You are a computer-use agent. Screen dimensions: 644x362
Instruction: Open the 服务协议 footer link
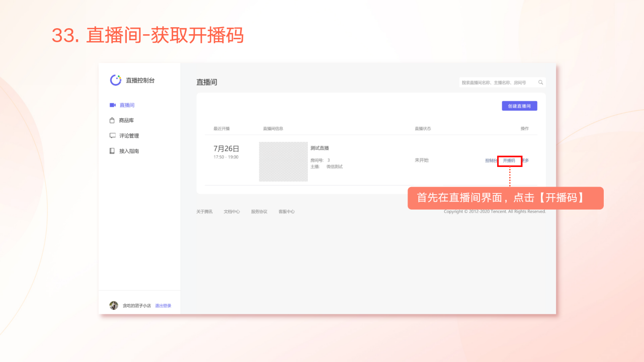click(x=259, y=212)
